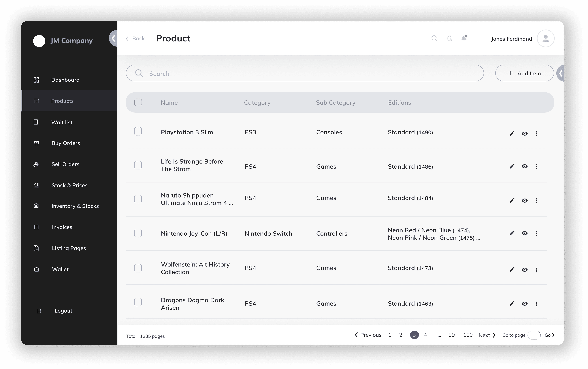588x369 pixels.
Task: Click the Logout icon in the sidebar
Action: 39,311
